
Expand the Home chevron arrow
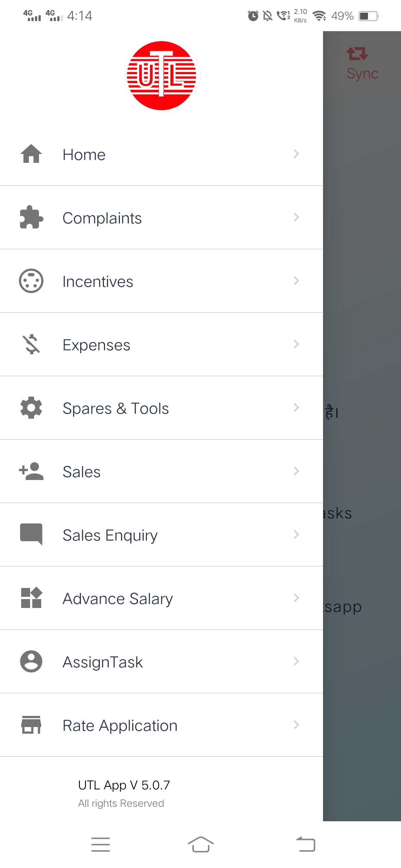pyautogui.click(x=296, y=154)
